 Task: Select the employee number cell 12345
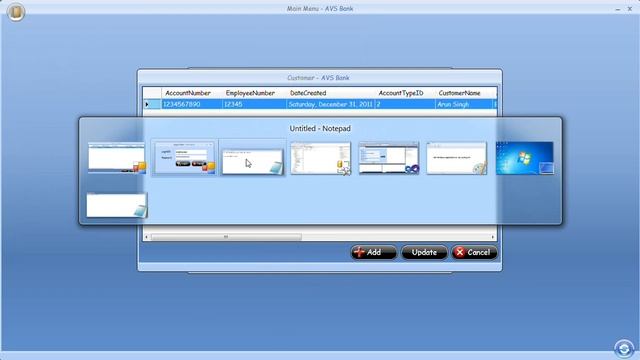pos(254,104)
